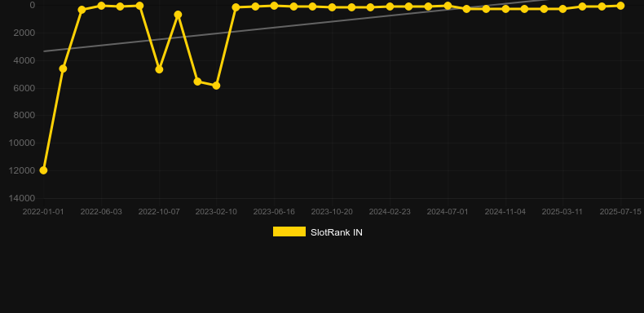
Task: Click the 2023-02-10 x-axis date label
Action: (x=216, y=212)
